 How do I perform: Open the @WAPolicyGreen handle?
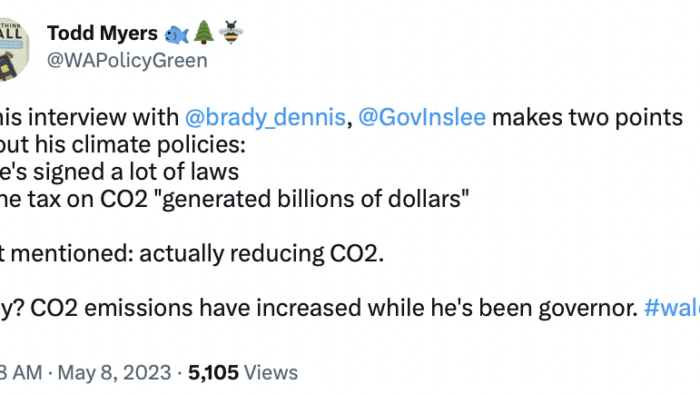click(127, 60)
